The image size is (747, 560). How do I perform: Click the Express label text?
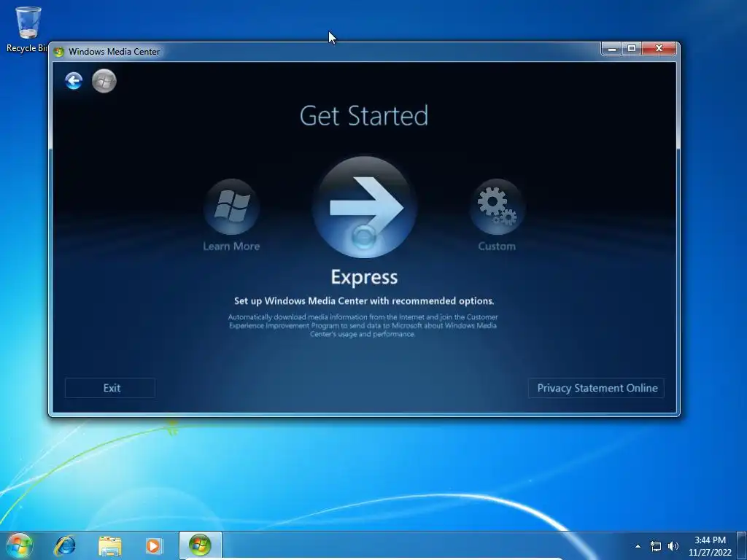click(365, 277)
